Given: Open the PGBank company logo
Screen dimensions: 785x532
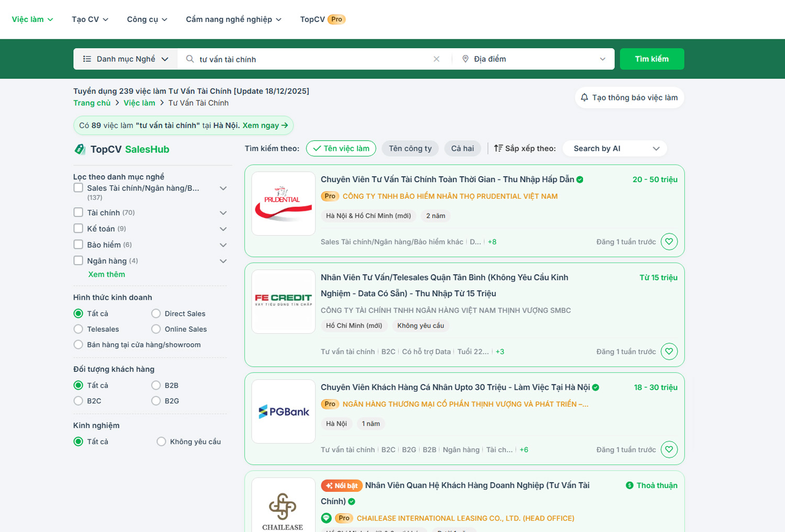Looking at the screenshot, I should pyautogui.click(x=284, y=411).
